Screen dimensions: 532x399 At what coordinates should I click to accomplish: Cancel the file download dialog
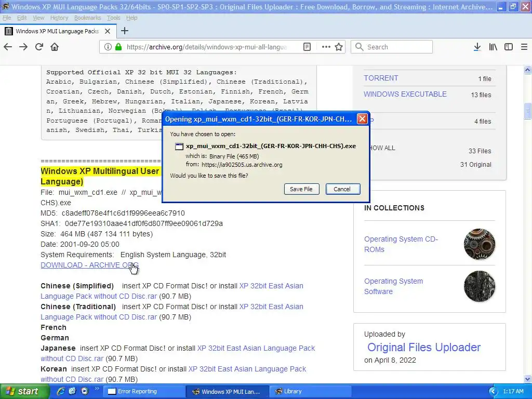342,189
